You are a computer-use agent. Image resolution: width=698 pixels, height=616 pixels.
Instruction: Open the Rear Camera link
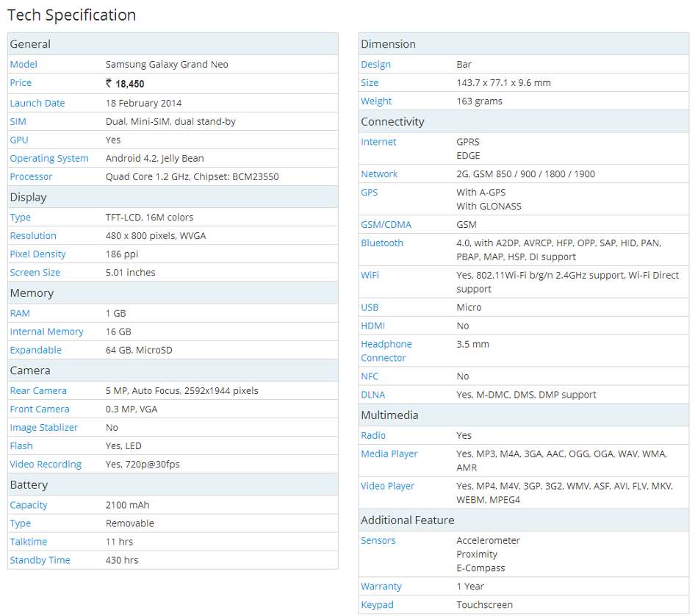coord(38,391)
